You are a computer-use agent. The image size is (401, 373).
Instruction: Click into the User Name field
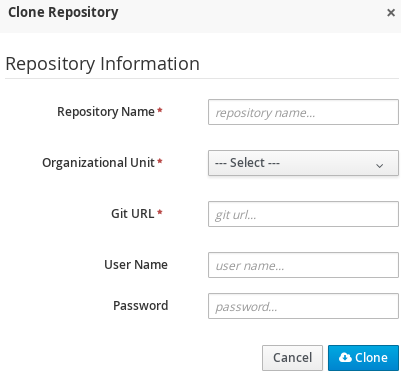click(303, 265)
